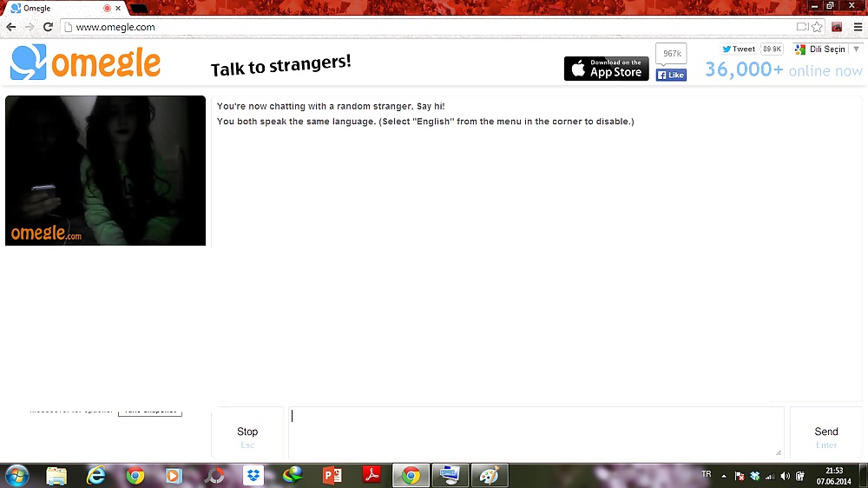This screenshot has height=488, width=868.
Task: Click the 967k Facebook like count
Action: point(672,54)
